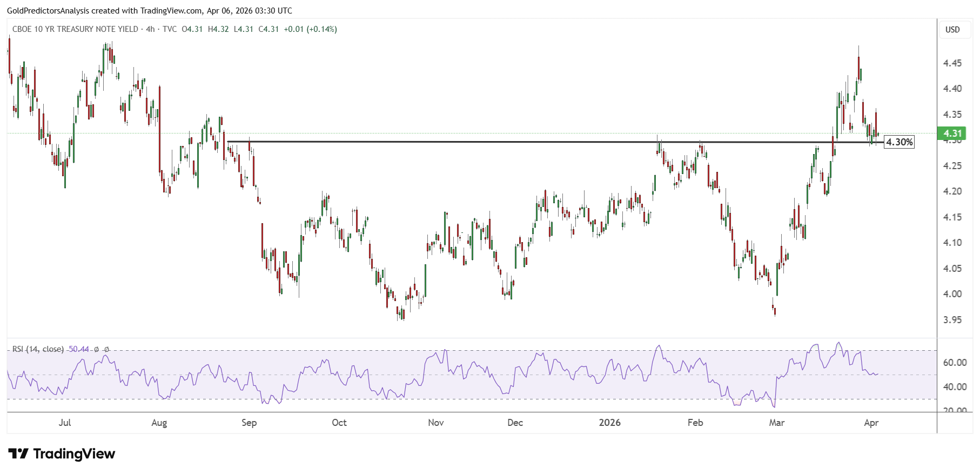The width and height of the screenshot is (980, 474).
Task: Click the low value L4.31
Action: (x=243, y=29)
